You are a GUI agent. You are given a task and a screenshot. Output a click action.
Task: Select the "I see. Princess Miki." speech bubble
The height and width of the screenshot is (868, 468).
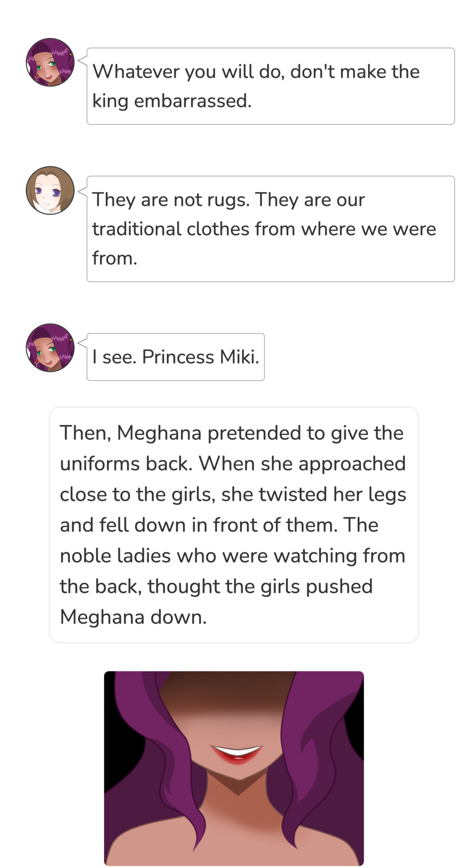(x=176, y=357)
